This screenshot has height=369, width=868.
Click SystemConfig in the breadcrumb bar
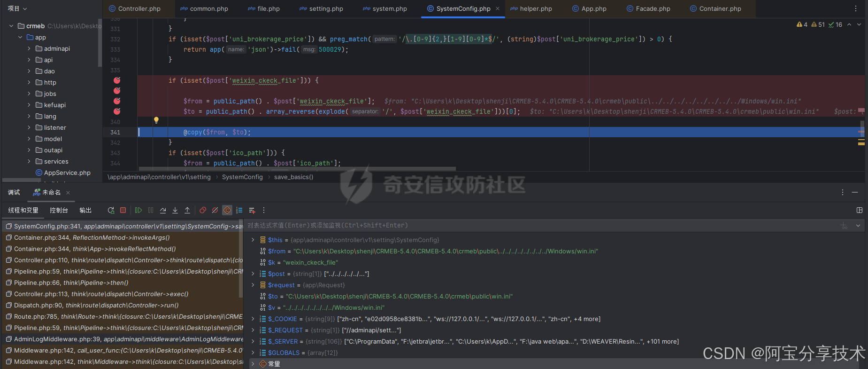(242, 177)
